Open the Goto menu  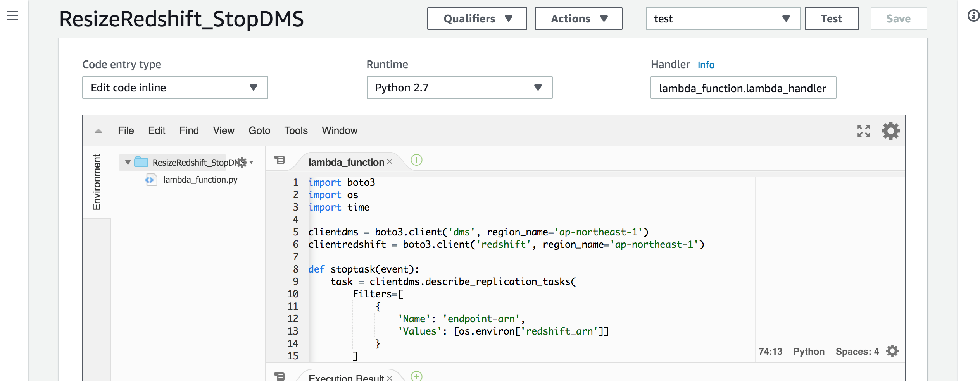[259, 130]
